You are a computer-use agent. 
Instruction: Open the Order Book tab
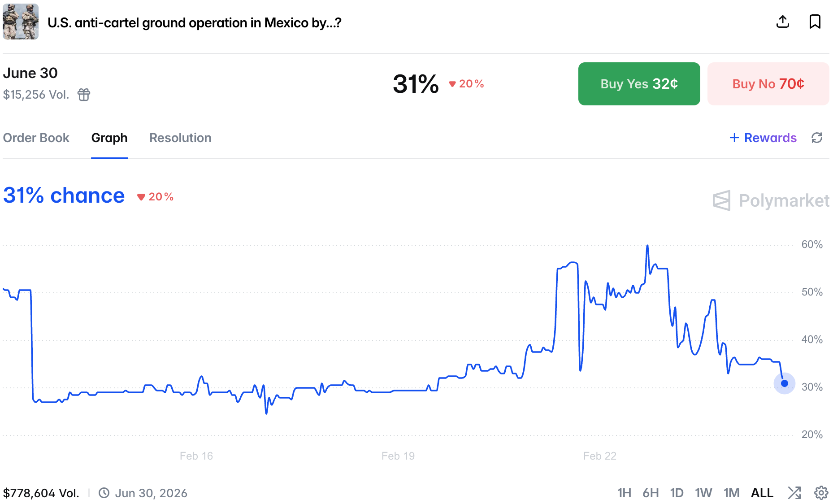[x=36, y=138]
